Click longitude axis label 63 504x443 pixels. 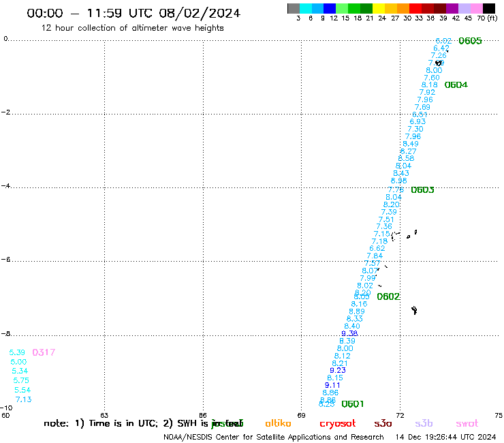coord(104,415)
